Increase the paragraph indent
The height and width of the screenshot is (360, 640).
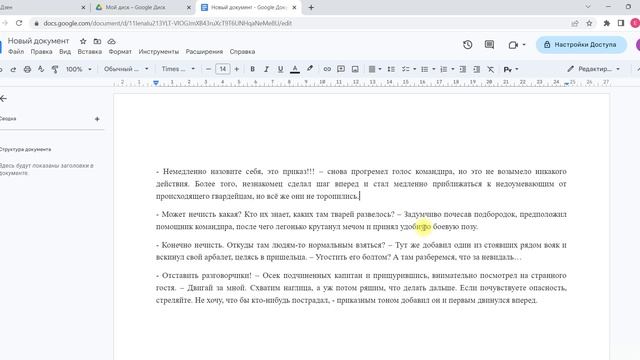coord(476,69)
